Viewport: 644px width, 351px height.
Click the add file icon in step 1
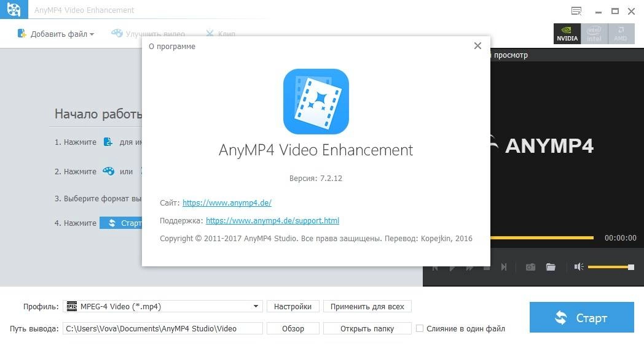[x=108, y=142]
